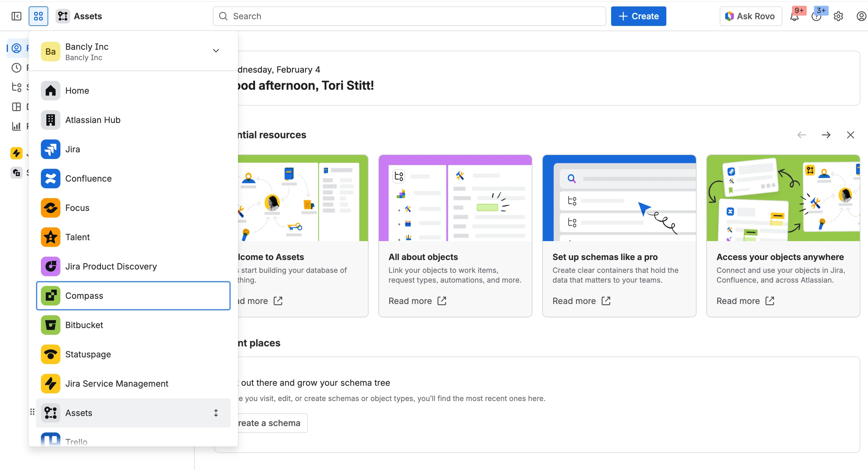Select Home in the app switcher
The width and height of the screenshot is (868, 470).
(x=133, y=90)
